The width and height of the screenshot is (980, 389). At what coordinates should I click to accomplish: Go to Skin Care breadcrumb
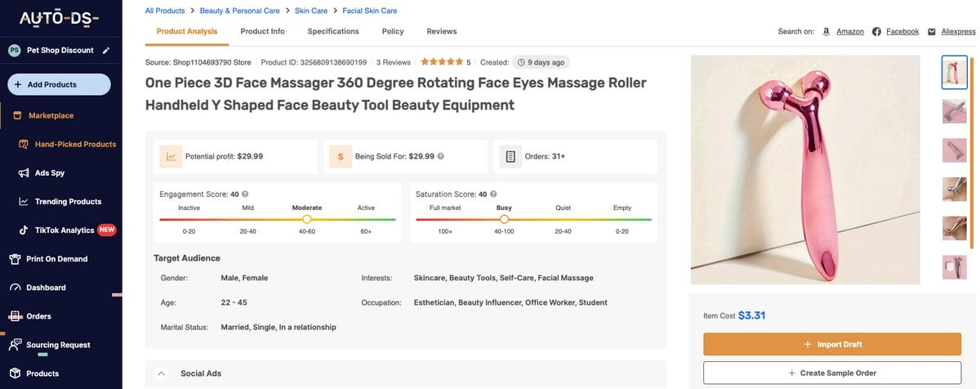pyautogui.click(x=310, y=11)
